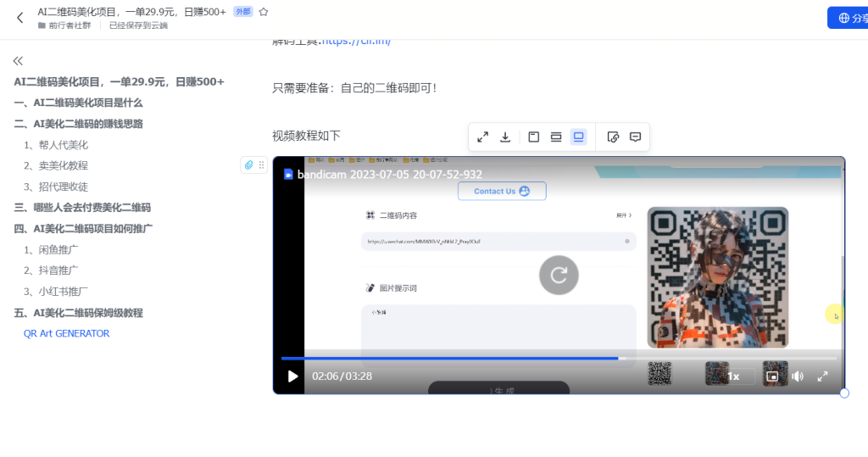This screenshot has height=457, width=868.
Task: Click the attachment block handle icon
Action: click(249, 164)
